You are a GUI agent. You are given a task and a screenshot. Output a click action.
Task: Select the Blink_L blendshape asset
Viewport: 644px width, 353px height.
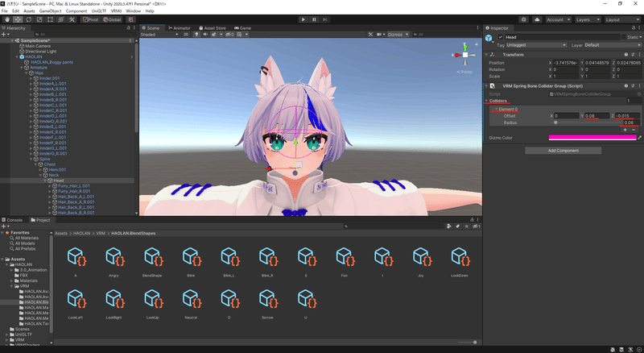pos(229,261)
